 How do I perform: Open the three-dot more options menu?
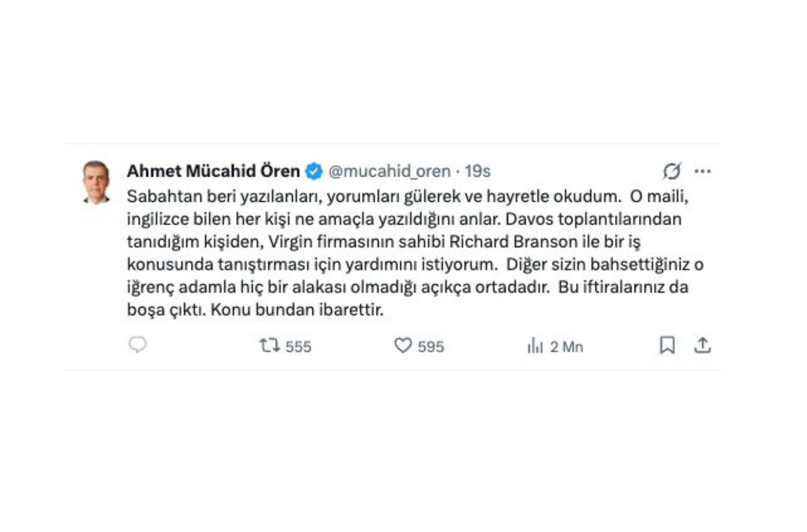click(702, 172)
